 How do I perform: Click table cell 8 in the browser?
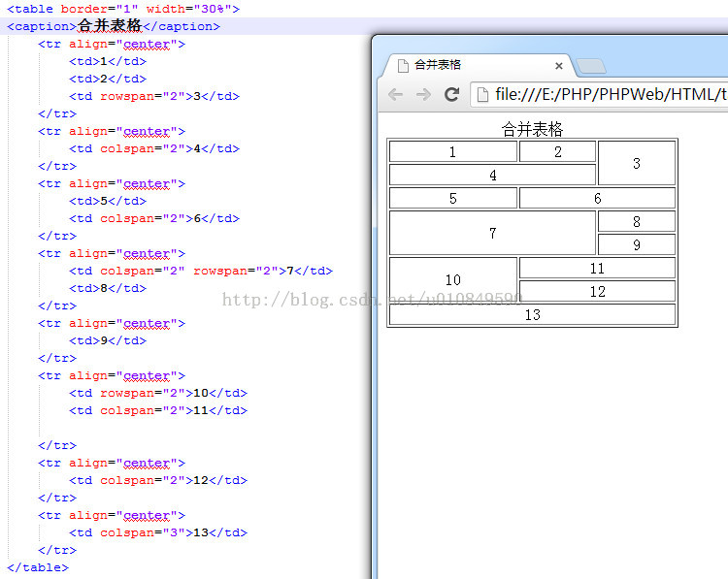coord(637,221)
